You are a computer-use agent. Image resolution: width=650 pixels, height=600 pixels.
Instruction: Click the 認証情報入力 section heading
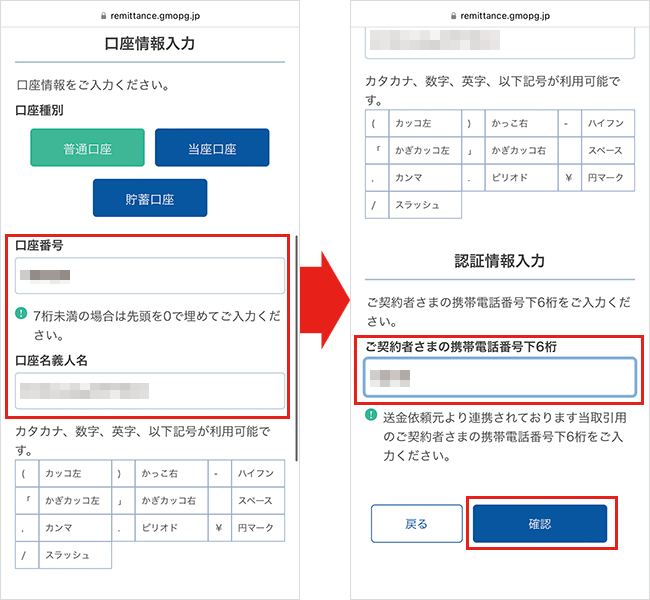point(500,260)
